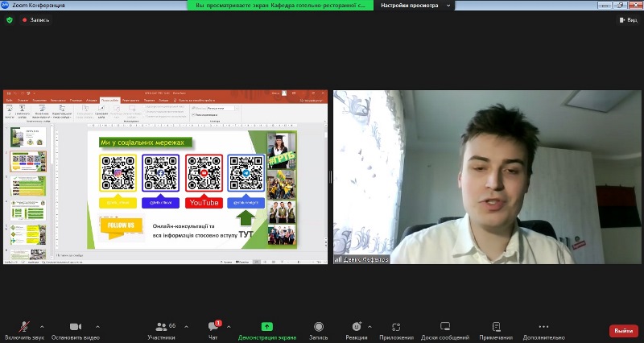Open monitor selection combo box in ribbon
This screenshot has height=343, width=644.
[x=223, y=108]
